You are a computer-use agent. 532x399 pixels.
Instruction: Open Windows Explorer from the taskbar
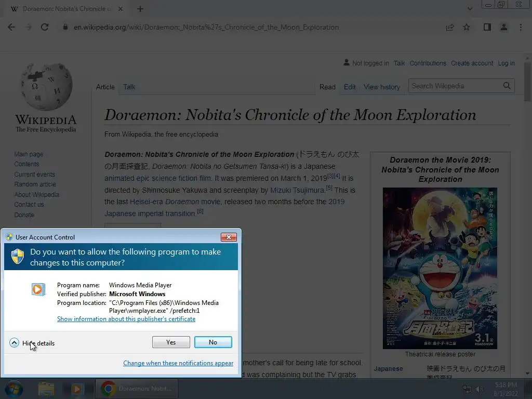[46, 389]
